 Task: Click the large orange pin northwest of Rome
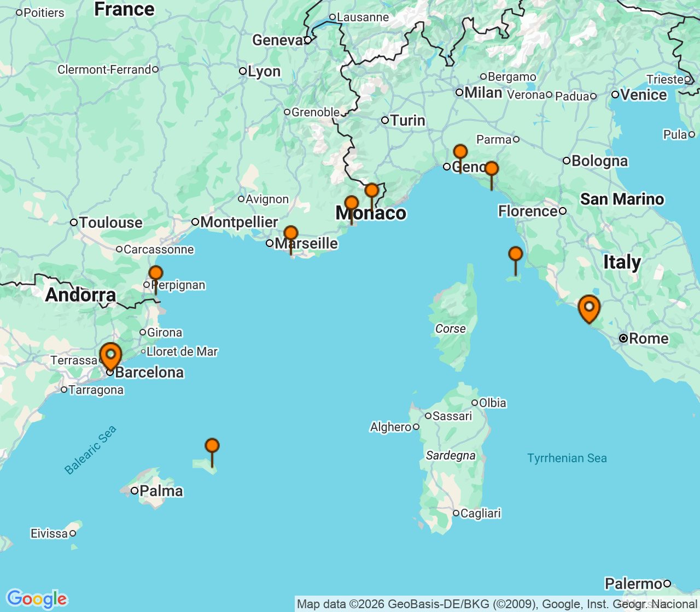589,309
